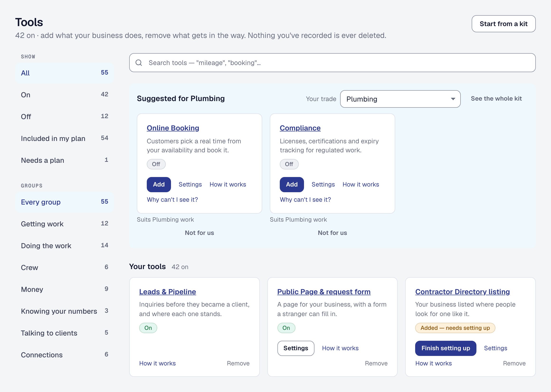
Task: Open How it works for Online Booking
Action: tap(228, 184)
